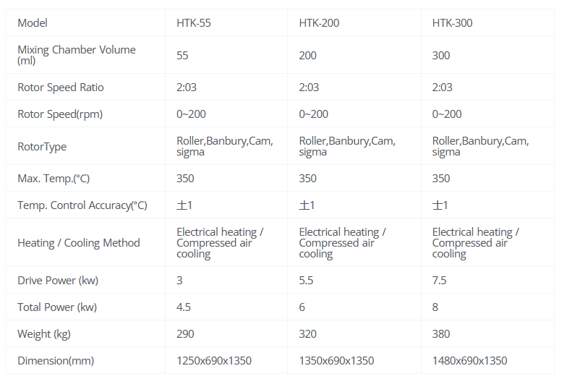Select Heating / Cooling Method label
567x392 pixels.
[x=79, y=242]
